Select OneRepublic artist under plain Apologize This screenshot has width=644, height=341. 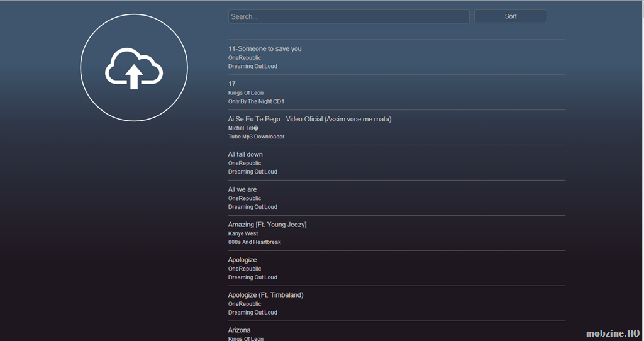click(x=245, y=269)
